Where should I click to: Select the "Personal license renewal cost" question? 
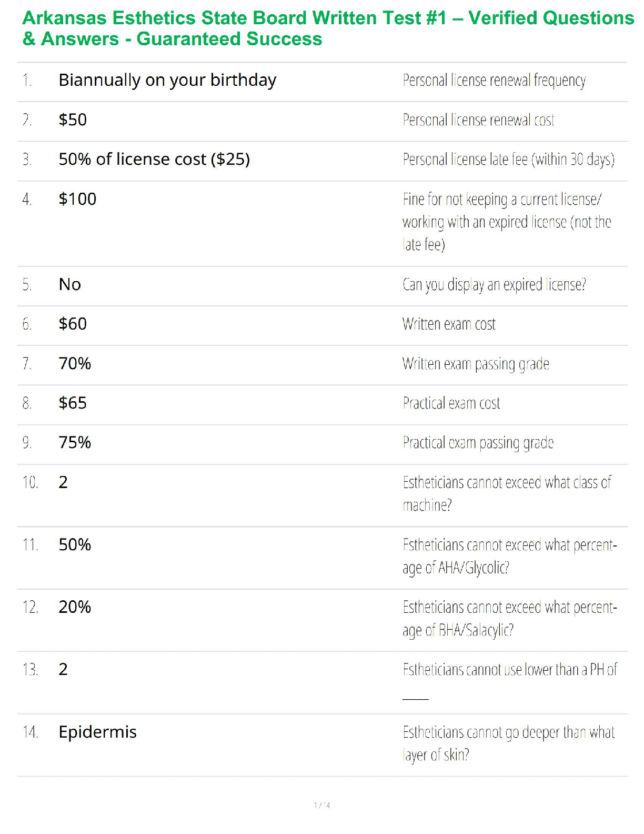pyautogui.click(x=478, y=120)
